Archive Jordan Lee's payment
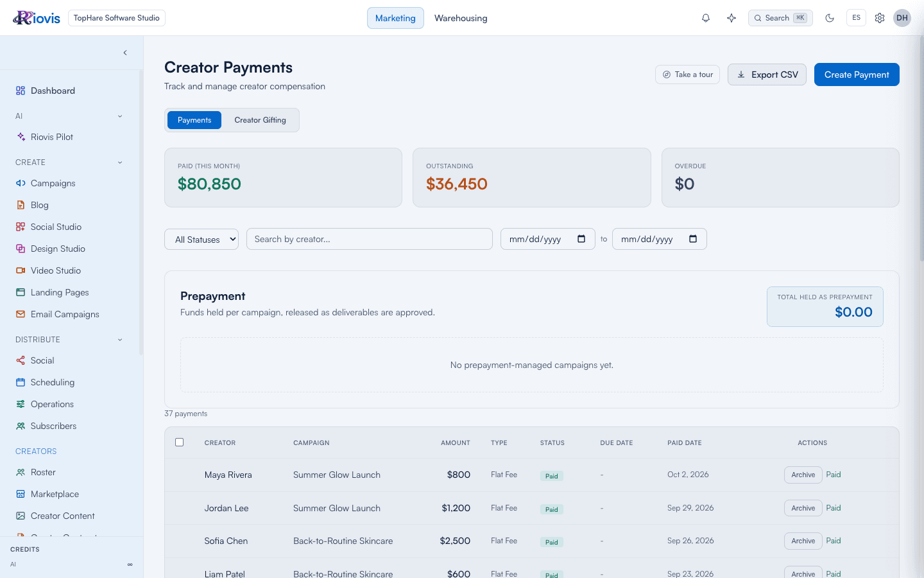The width and height of the screenshot is (924, 578). [x=803, y=508]
